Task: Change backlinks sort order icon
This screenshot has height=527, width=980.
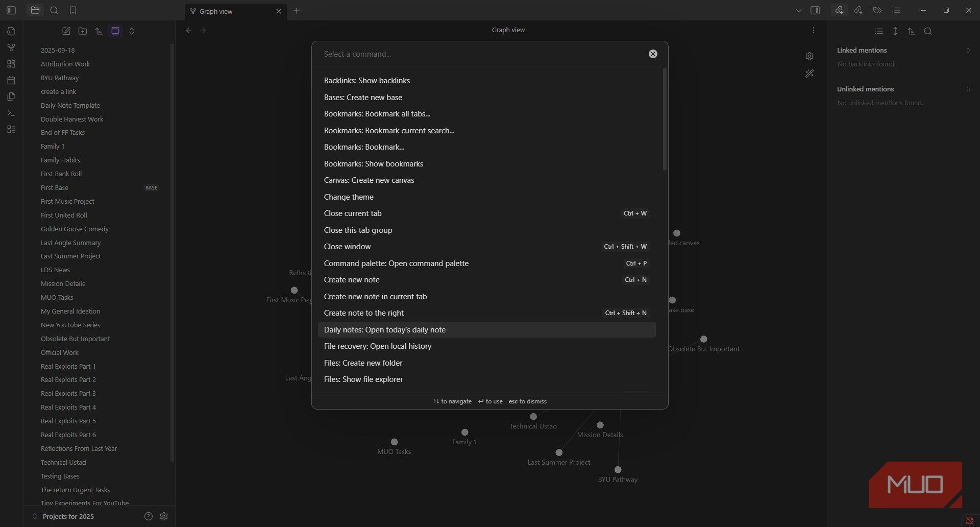Action: (912, 31)
